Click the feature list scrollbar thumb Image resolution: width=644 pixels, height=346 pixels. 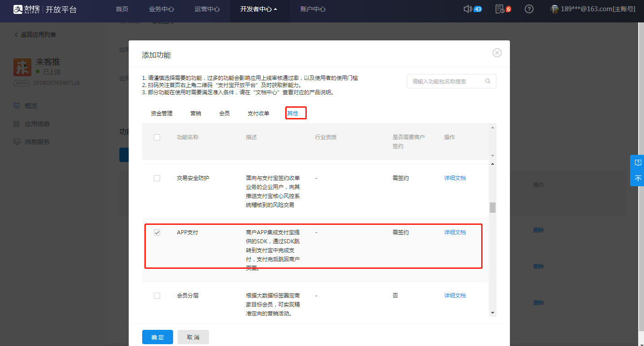(492, 207)
